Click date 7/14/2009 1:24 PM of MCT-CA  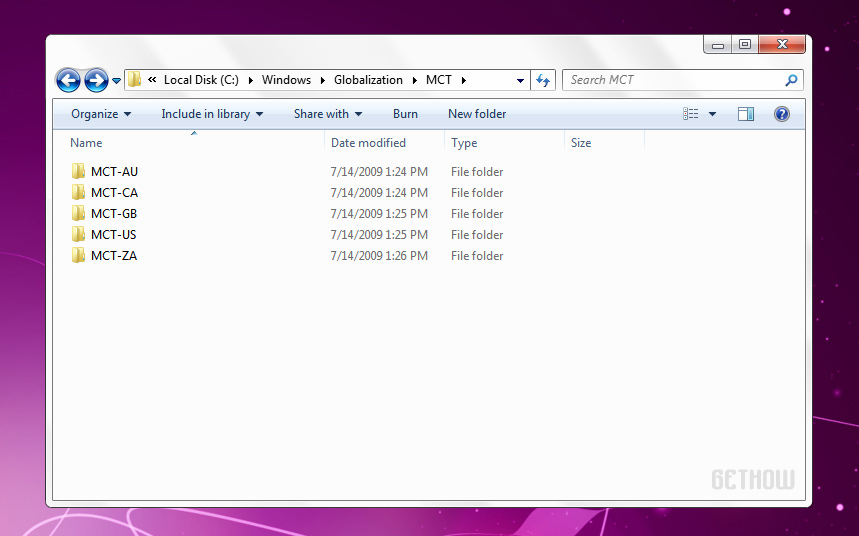pyautogui.click(x=379, y=192)
